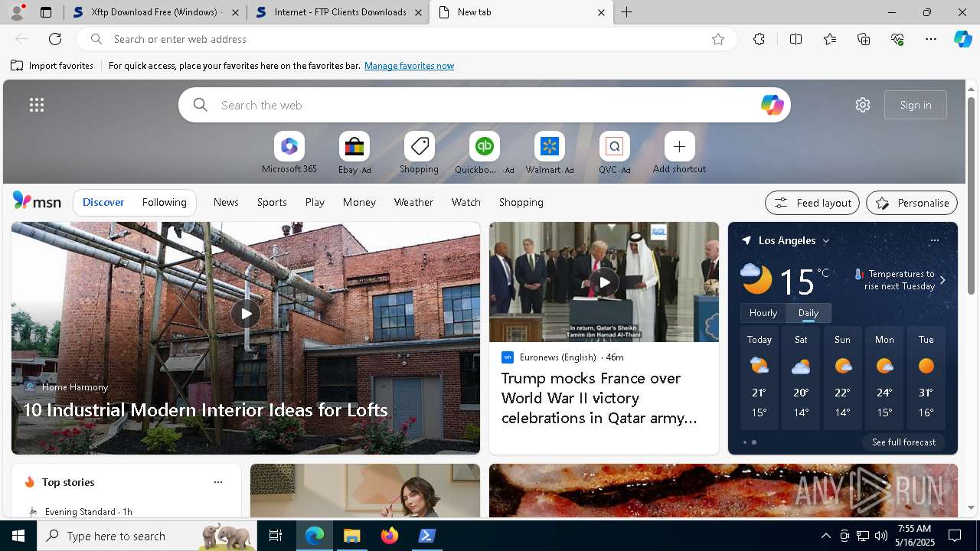The height and width of the screenshot is (551, 980).
Task: Play the Industrial Modern Interior video
Action: [246, 314]
